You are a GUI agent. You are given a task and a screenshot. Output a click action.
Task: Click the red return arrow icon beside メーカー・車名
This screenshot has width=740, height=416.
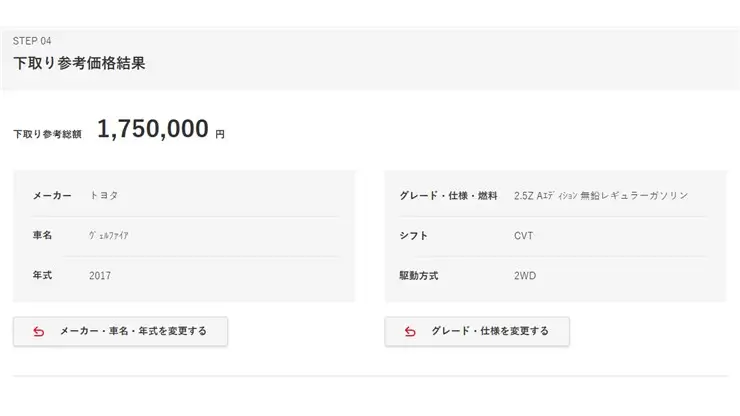tap(39, 332)
